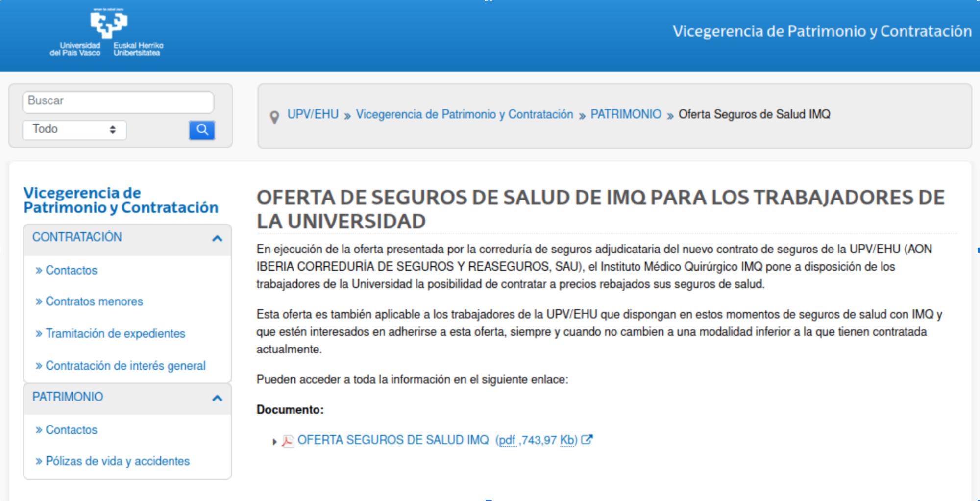Open Tramitación de expedientes page
This screenshot has width=980, height=501.
click(115, 333)
